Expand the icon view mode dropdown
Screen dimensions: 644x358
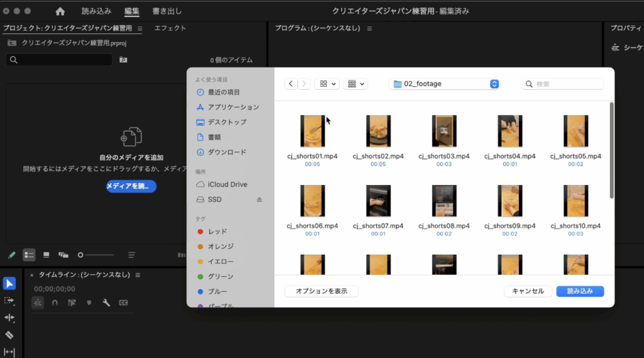tap(328, 84)
